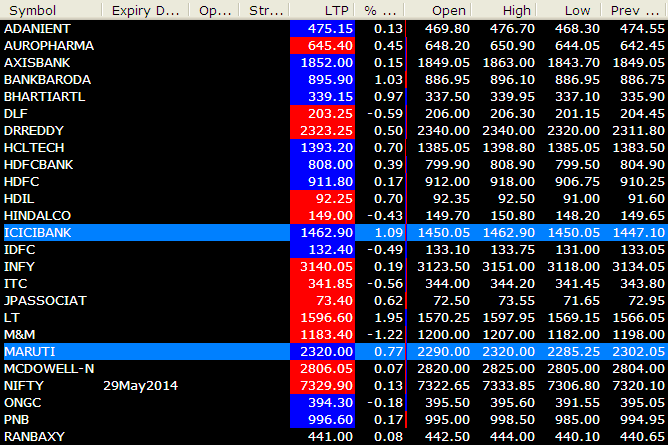Select the BANKBARODA symbol
Screen dimensions: 668x445
pyautogui.click(x=47, y=80)
